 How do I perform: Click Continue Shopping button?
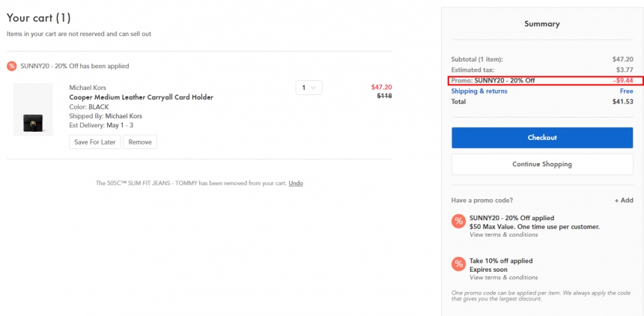(x=542, y=165)
